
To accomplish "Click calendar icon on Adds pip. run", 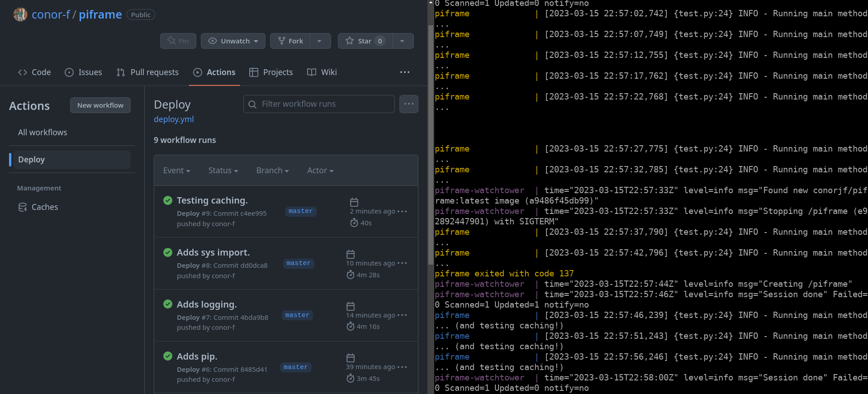I will pyautogui.click(x=351, y=358).
